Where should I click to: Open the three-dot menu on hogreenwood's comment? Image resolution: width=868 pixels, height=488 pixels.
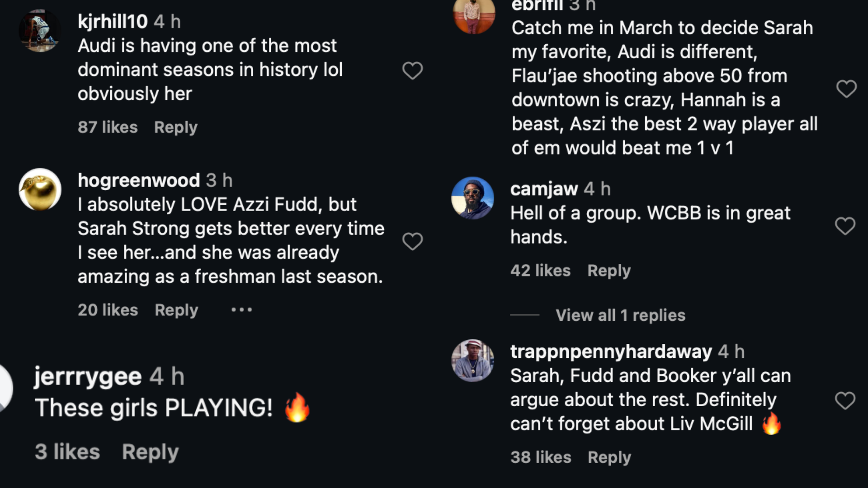[241, 310]
